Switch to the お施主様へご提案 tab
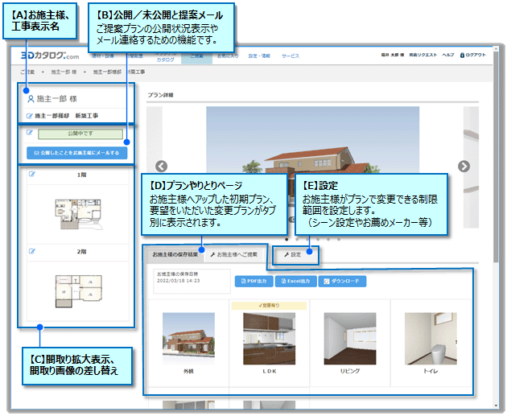Viewport: 511px width, 420px height. (235, 254)
